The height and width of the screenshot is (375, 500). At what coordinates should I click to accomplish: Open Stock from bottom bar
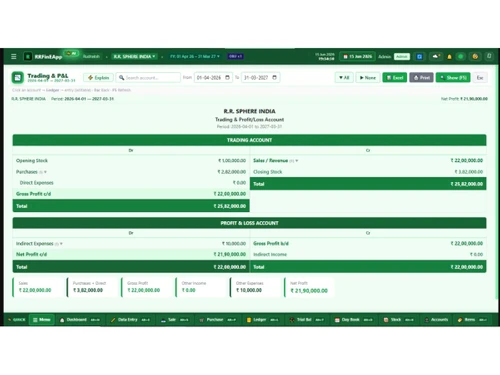pos(398,320)
